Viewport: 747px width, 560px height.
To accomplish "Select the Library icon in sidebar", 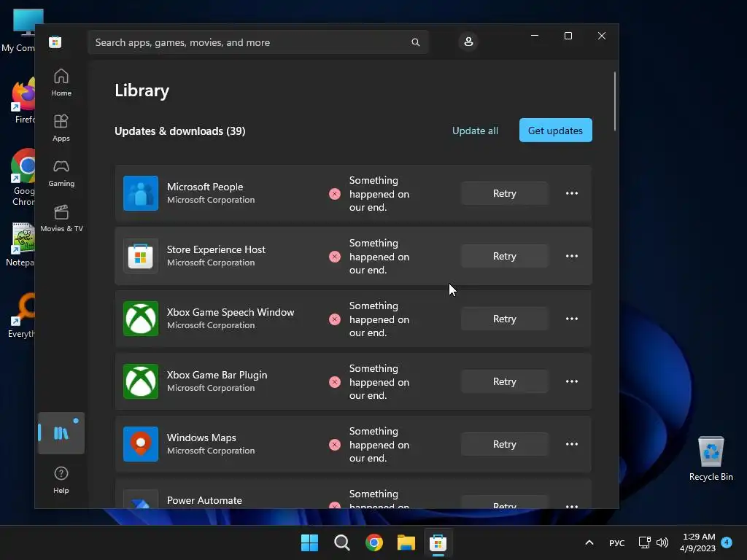I will (61, 433).
